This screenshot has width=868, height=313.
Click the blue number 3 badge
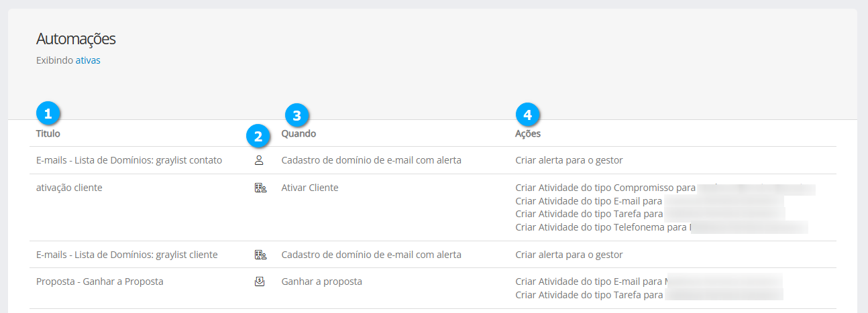click(x=297, y=115)
